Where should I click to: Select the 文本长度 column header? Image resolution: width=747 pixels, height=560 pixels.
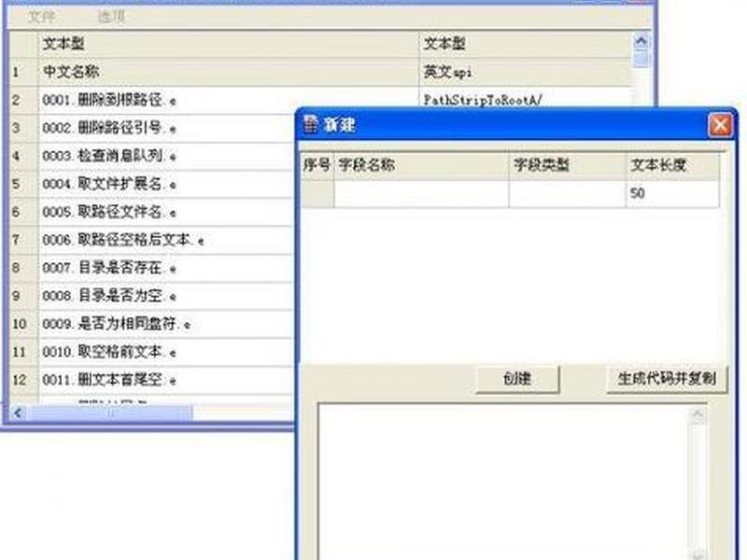(672, 165)
